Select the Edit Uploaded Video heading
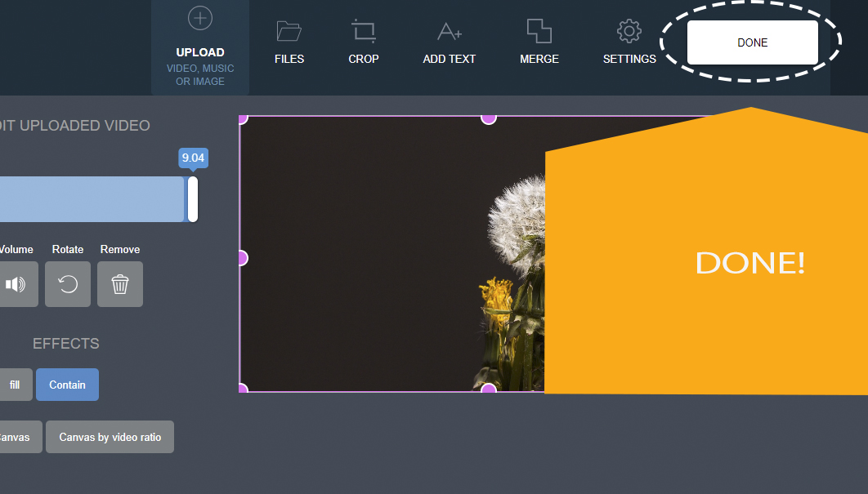Image resolution: width=868 pixels, height=494 pixels. (74, 125)
